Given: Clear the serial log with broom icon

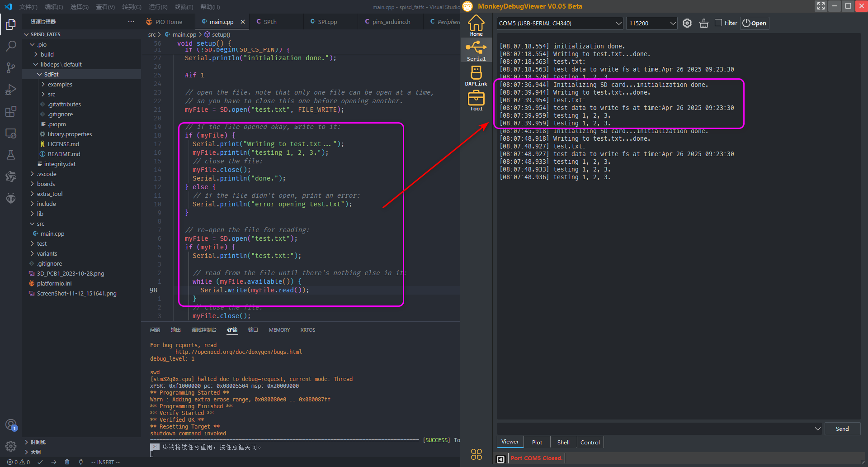Looking at the screenshot, I should click(704, 23).
